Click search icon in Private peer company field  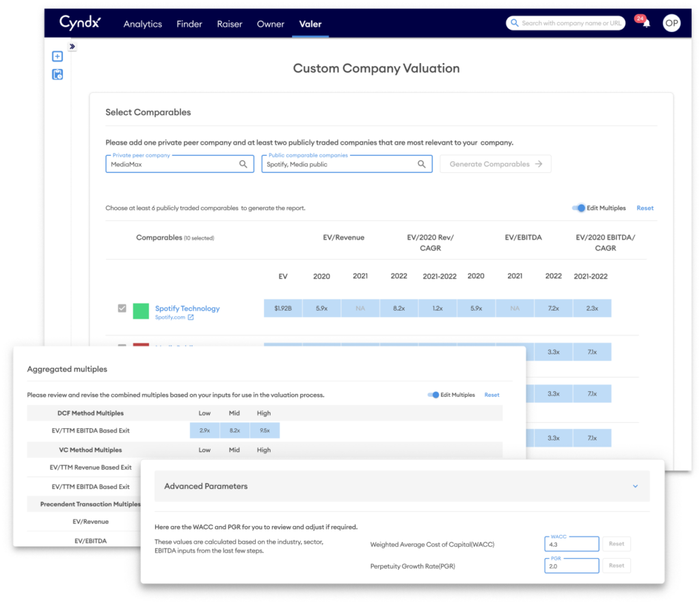(x=243, y=164)
